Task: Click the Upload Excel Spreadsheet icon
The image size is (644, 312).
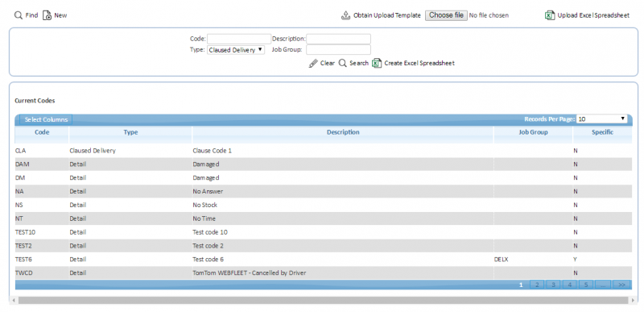Action: (550, 15)
